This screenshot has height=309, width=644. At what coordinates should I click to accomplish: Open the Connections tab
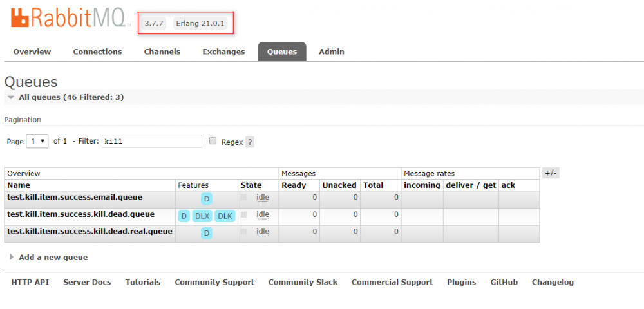(x=97, y=51)
